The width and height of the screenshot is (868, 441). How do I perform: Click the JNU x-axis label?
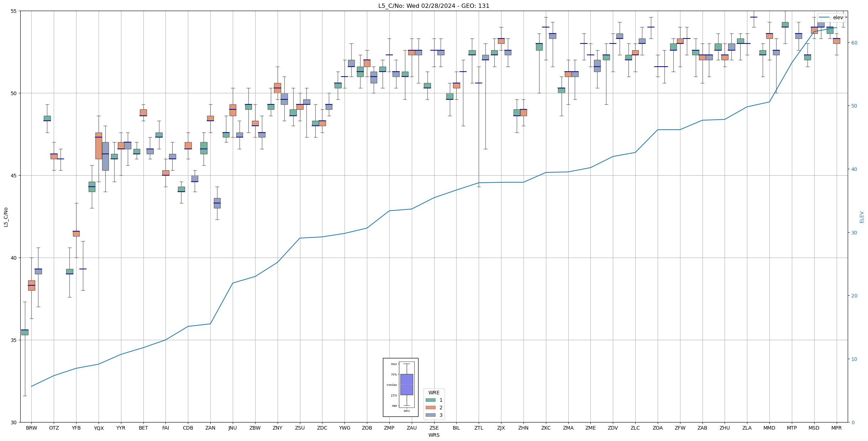233,428
